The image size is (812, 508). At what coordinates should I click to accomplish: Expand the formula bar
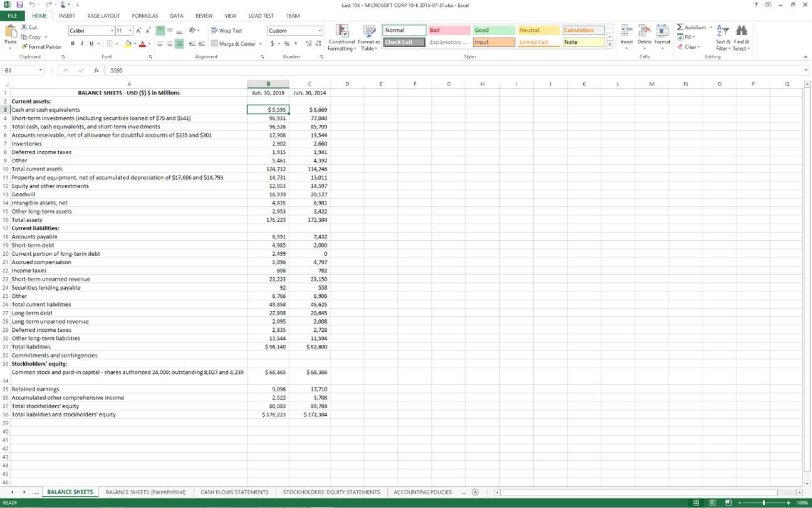[806, 71]
